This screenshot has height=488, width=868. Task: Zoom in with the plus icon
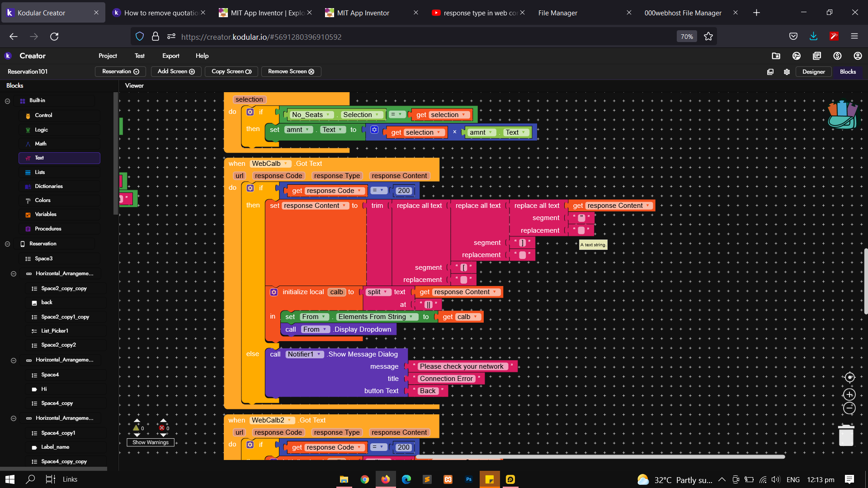tap(849, 394)
